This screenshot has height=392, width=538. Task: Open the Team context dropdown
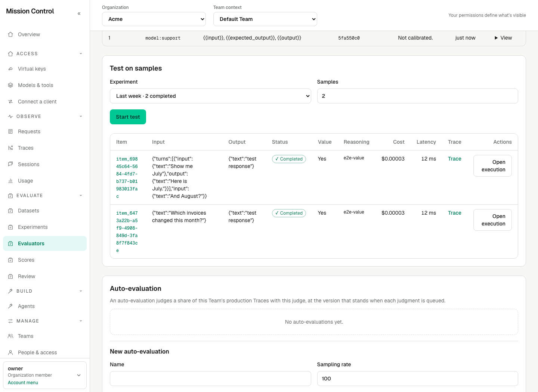(265, 19)
